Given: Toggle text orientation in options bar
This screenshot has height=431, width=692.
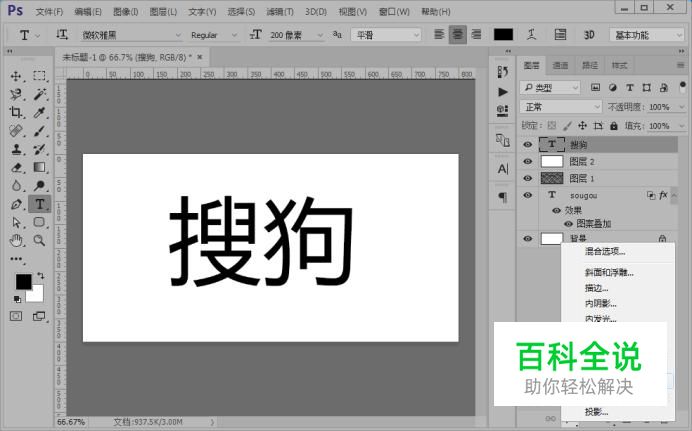Looking at the screenshot, I should coord(62,34).
